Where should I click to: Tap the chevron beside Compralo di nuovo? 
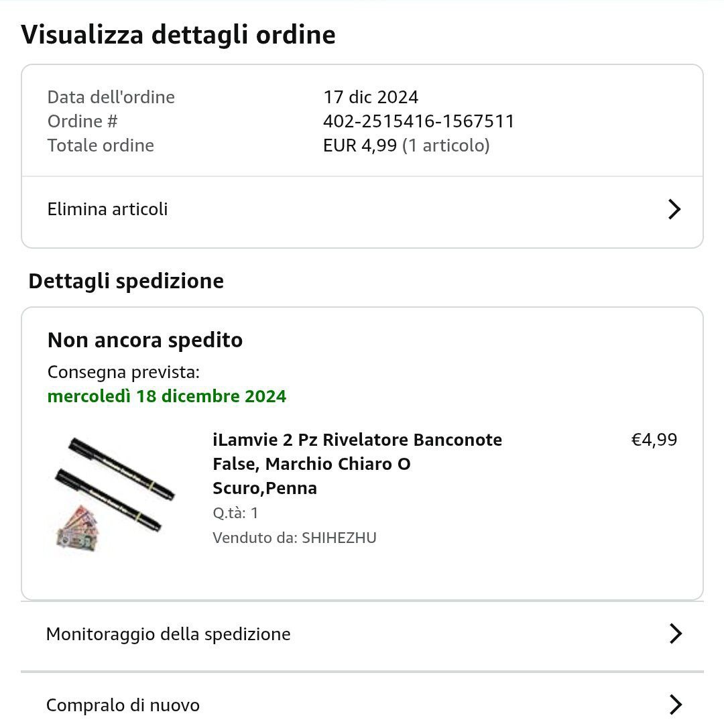676,705
